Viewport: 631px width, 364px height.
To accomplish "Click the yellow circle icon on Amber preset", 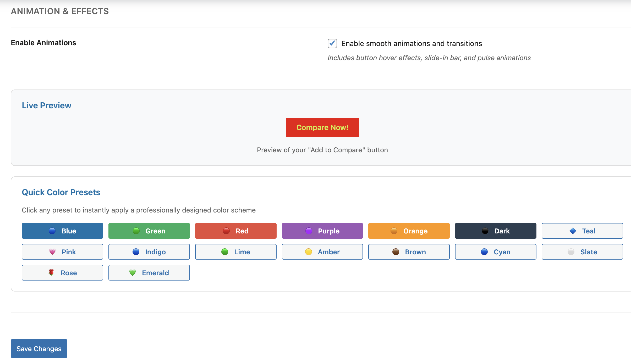I will click(309, 252).
